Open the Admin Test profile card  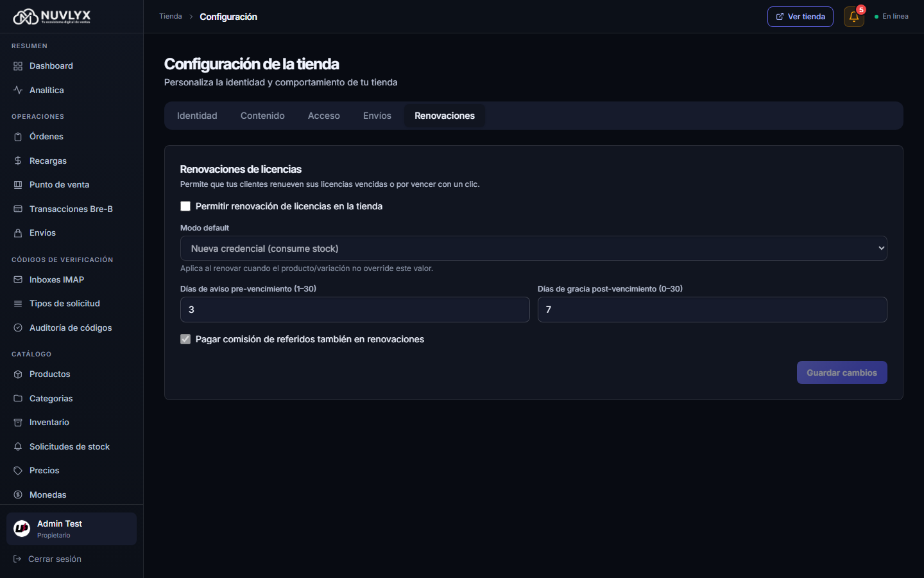point(71,529)
